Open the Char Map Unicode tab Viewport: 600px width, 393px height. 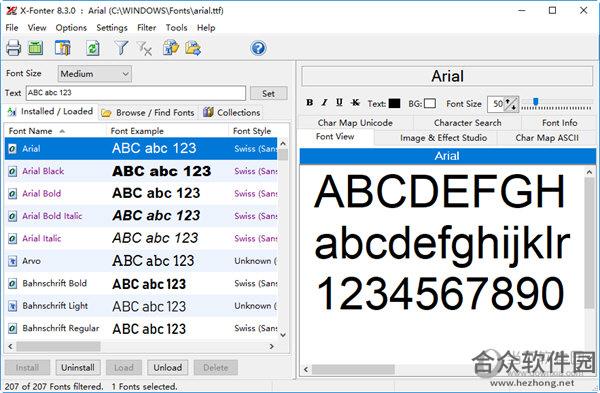(355, 123)
